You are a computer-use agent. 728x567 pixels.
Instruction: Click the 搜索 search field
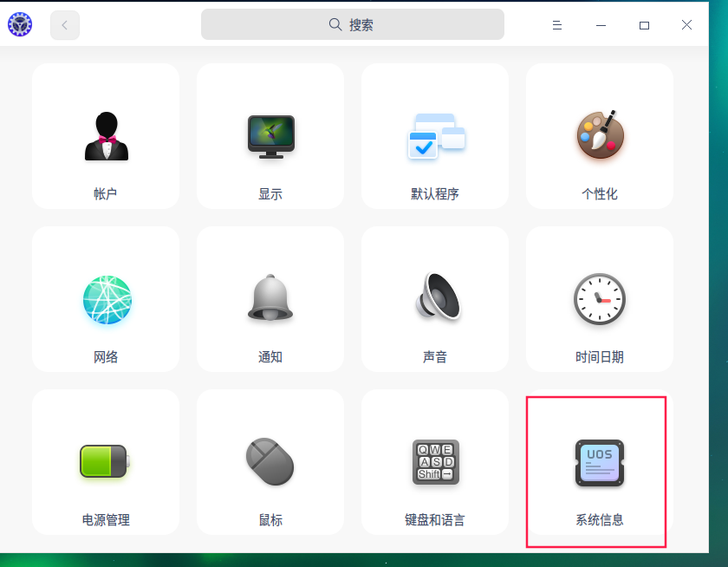(352, 25)
